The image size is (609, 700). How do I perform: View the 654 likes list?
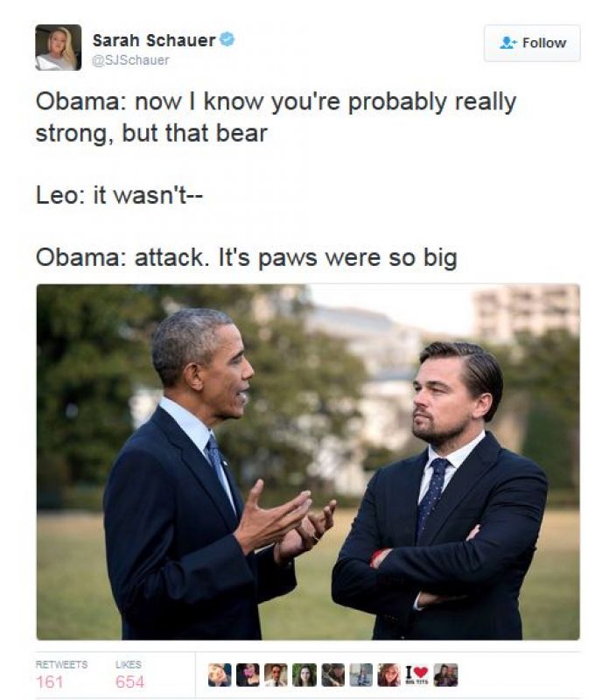(129, 675)
